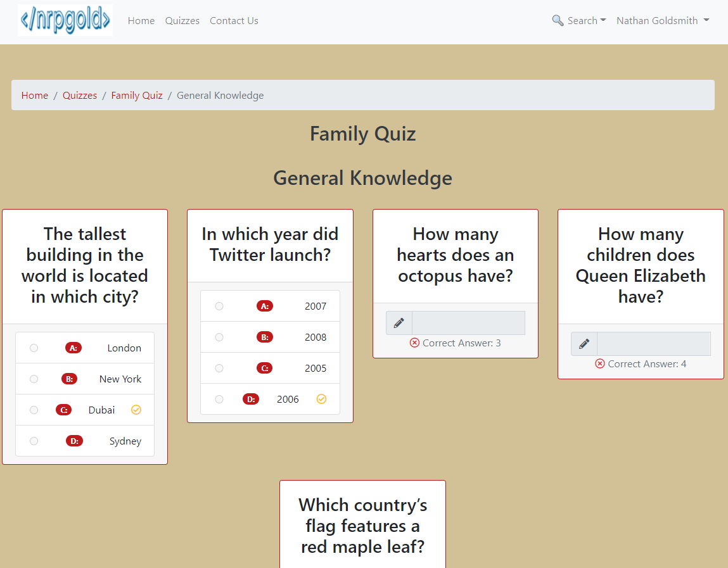728x568 pixels.
Task: Click the 2006 answer label
Action: (288, 400)
